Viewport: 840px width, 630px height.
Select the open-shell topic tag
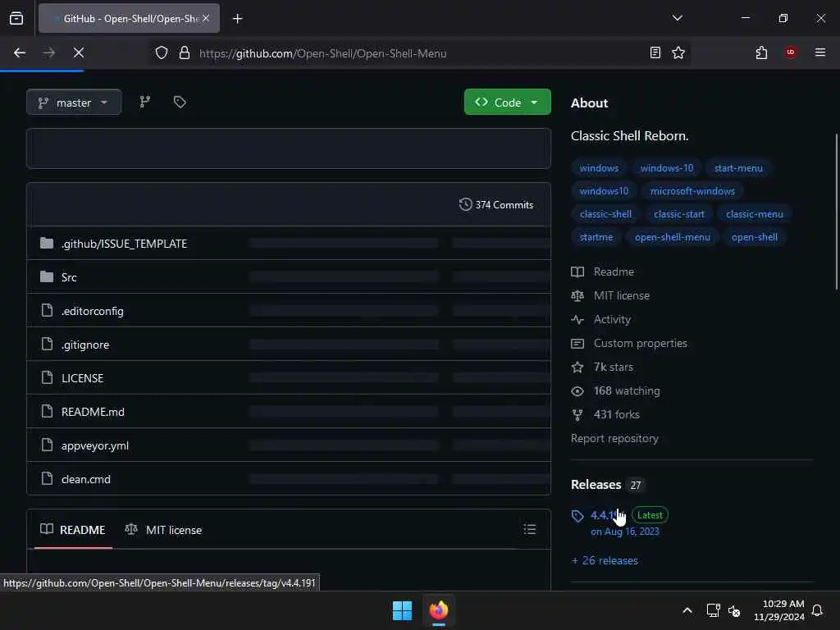(755, 237)
